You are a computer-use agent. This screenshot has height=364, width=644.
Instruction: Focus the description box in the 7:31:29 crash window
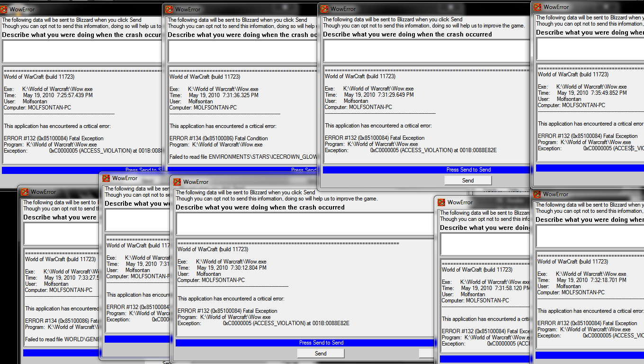pos(426,51)
